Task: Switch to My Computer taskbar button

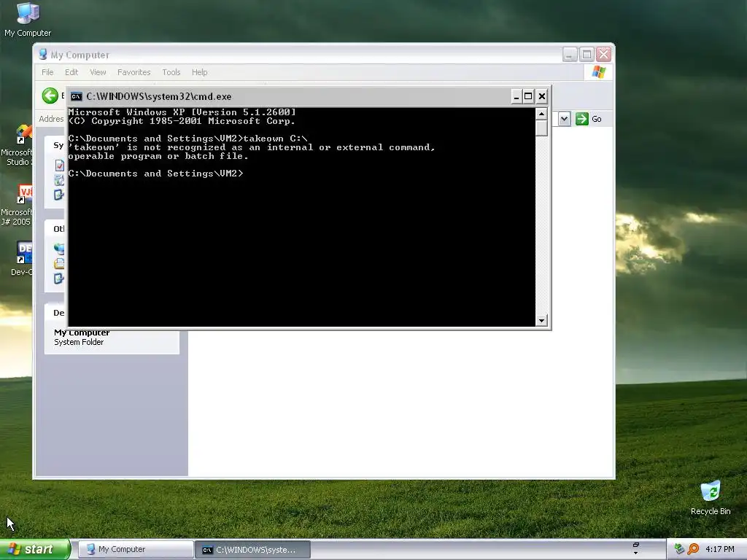Action: [x=136, y=550]
